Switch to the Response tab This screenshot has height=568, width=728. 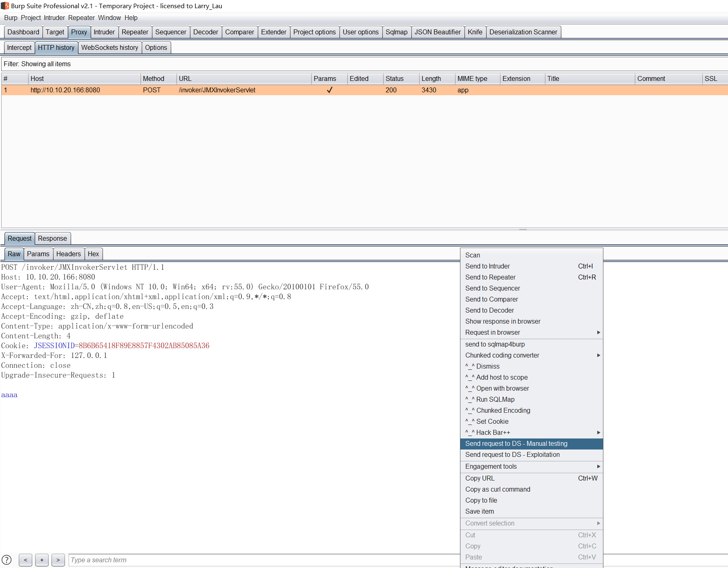(52, 238)
